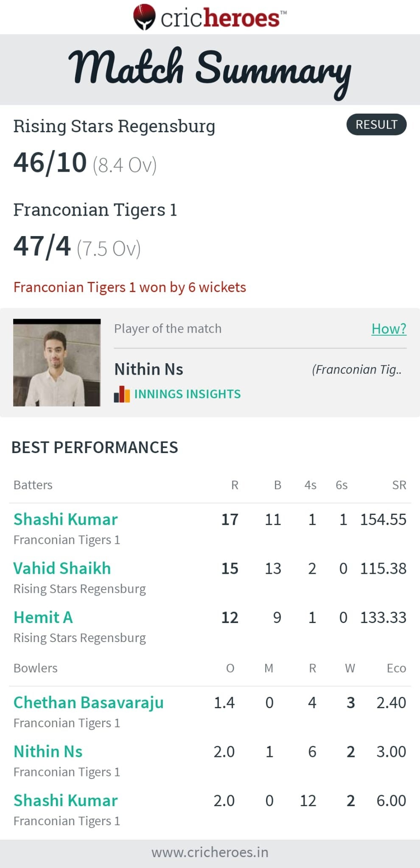
Task: Click the Franconian Tigers score 47/4
Action: 42,246
